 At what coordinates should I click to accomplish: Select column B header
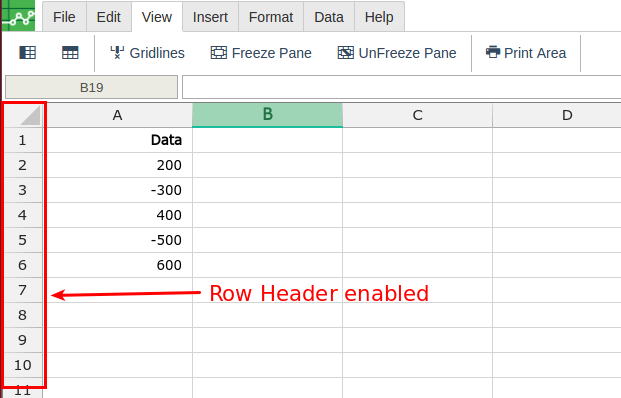267,115
